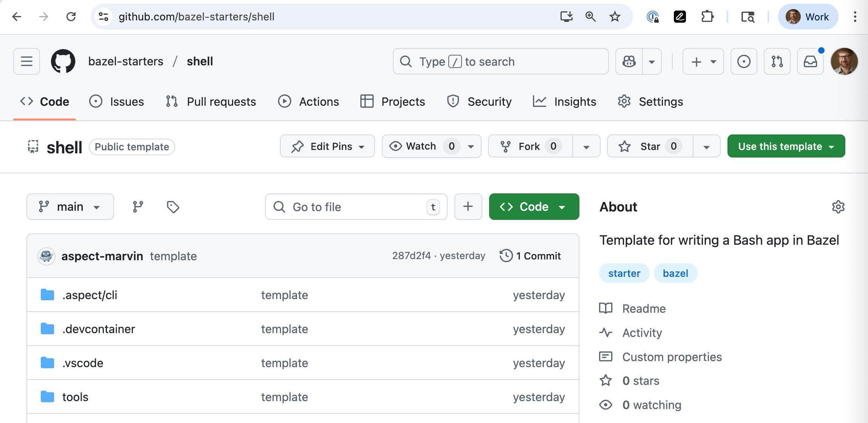Bookmark this page with star icon
868x423 pixels.
coord(615,17)
